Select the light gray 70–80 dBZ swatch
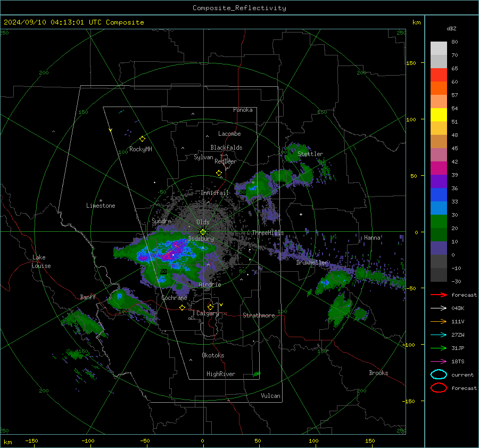The image size is (479, 448). pyautogui.click(x=439, y=48)
